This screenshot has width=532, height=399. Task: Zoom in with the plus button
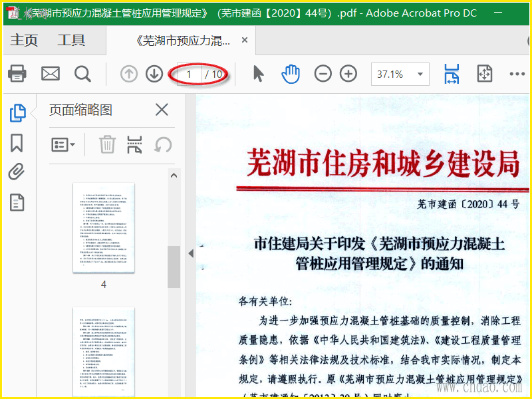(348, 74)
